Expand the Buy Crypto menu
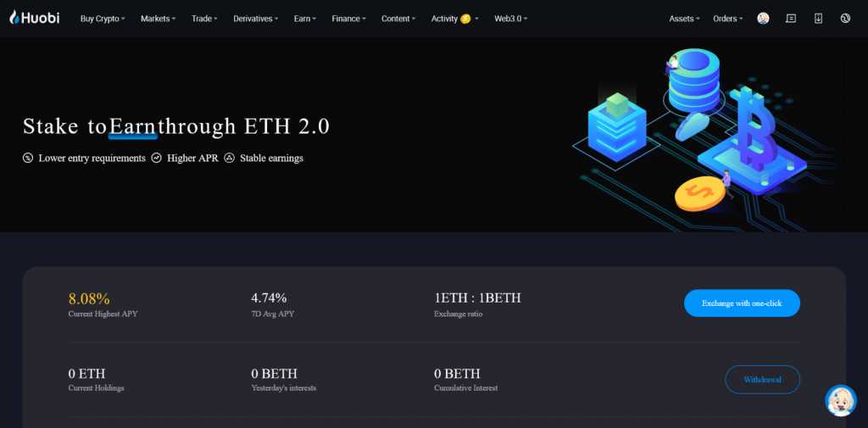Viewport: 868px width, 428px height. [103, 19]
